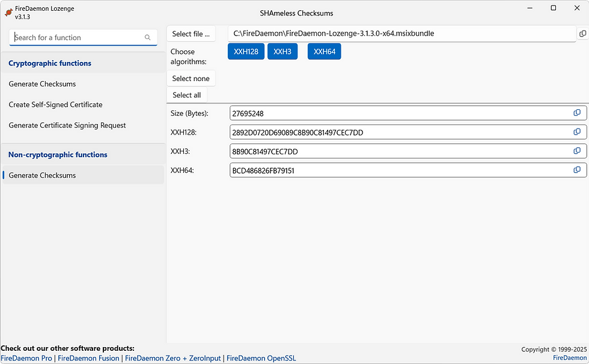Screen dimensions: 589x364
Task: Copy the XXH128 checksum value
Action: [x=577, y=132]
